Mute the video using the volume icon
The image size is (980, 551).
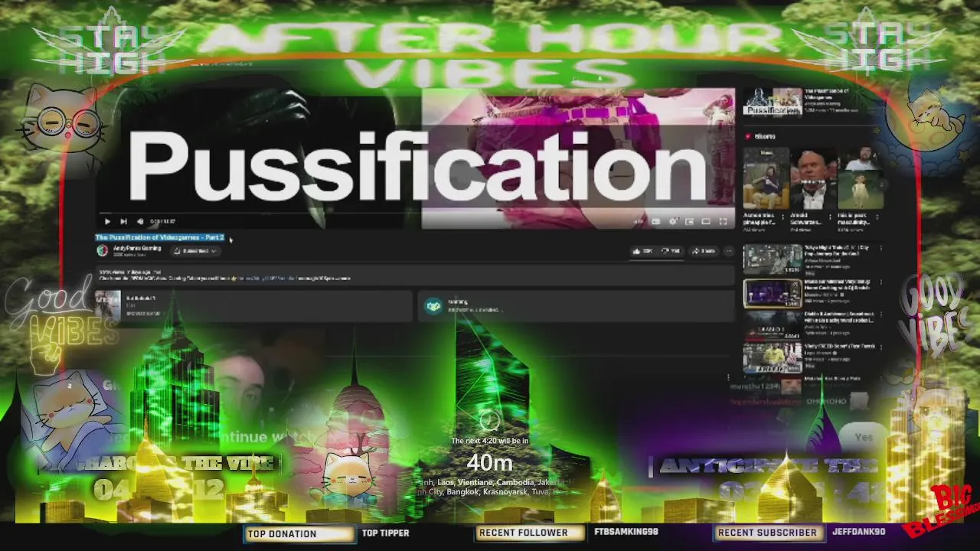pos(139,221)
